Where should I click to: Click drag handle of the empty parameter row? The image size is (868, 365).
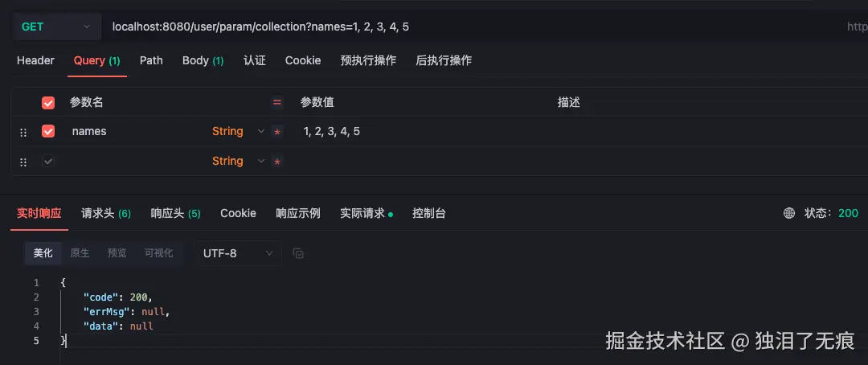(23, 162)
